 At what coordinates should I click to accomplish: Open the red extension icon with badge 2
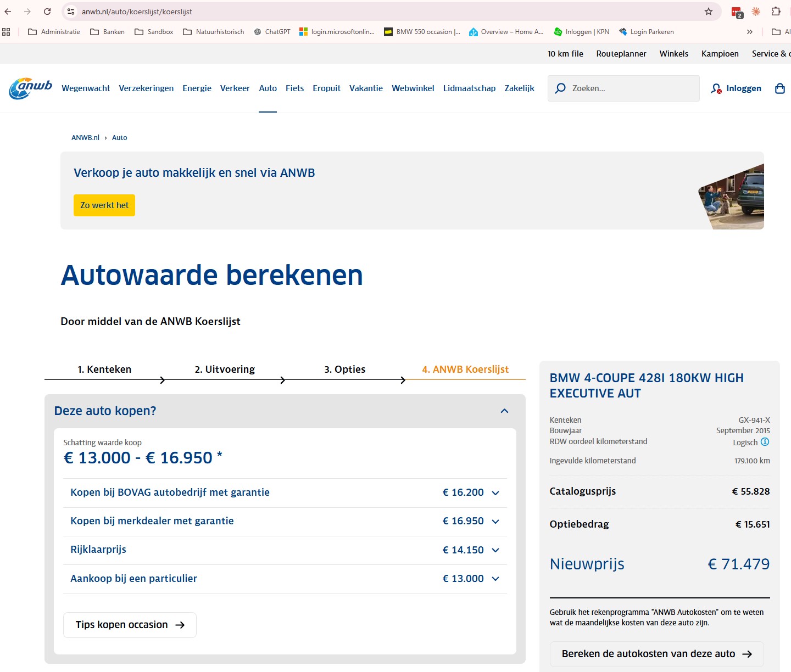[x=737, y=12]
